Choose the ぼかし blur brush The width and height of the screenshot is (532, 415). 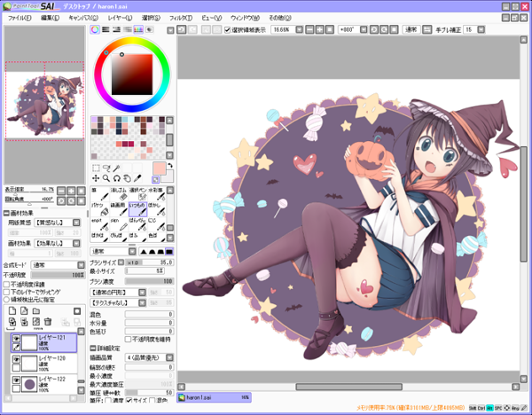[156, 209]
